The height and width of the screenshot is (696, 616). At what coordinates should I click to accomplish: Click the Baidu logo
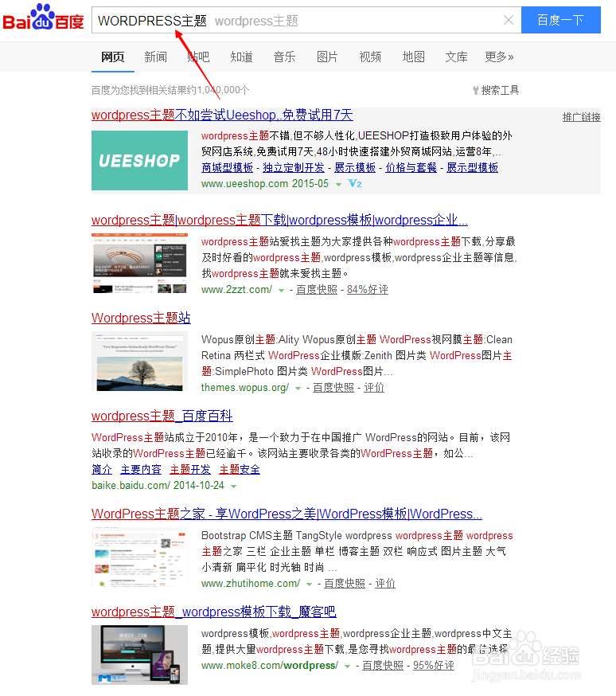43,18
